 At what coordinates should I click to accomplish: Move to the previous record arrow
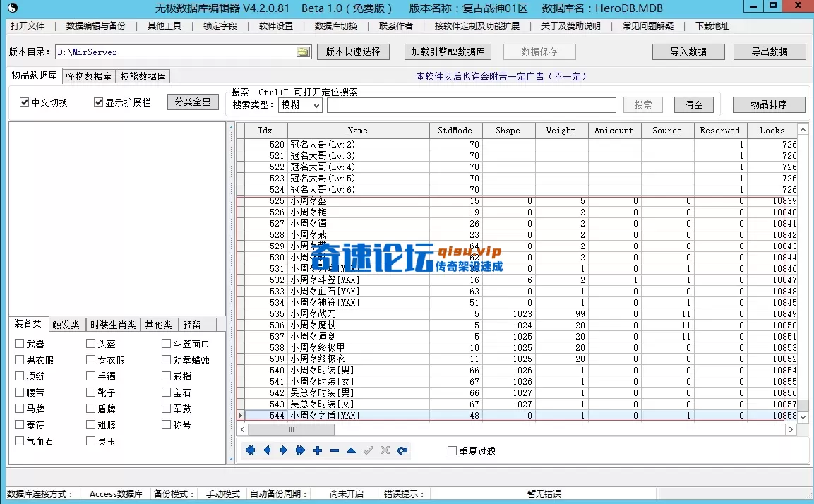pyautogui.click(x=267, y=450)
